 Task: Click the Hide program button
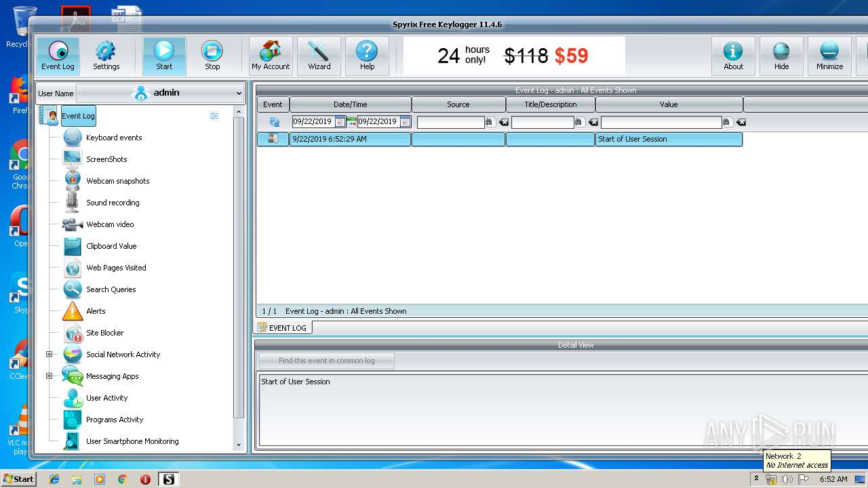coord(781,56)
